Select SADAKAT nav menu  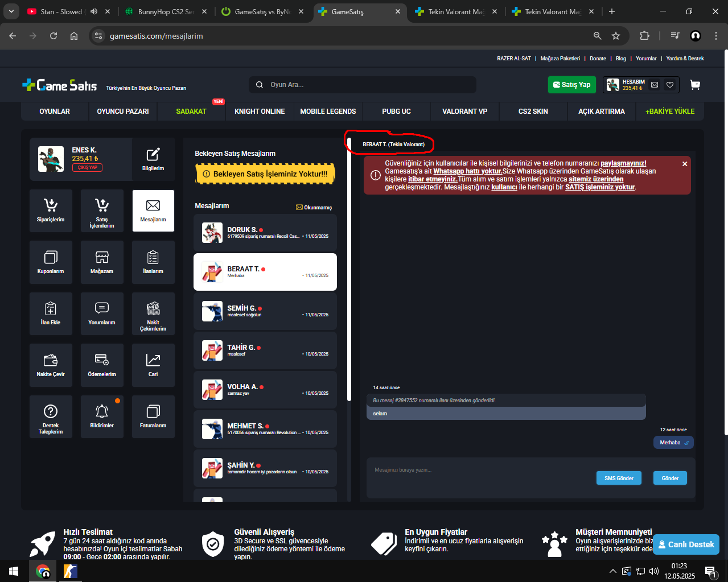click(191, 112)
